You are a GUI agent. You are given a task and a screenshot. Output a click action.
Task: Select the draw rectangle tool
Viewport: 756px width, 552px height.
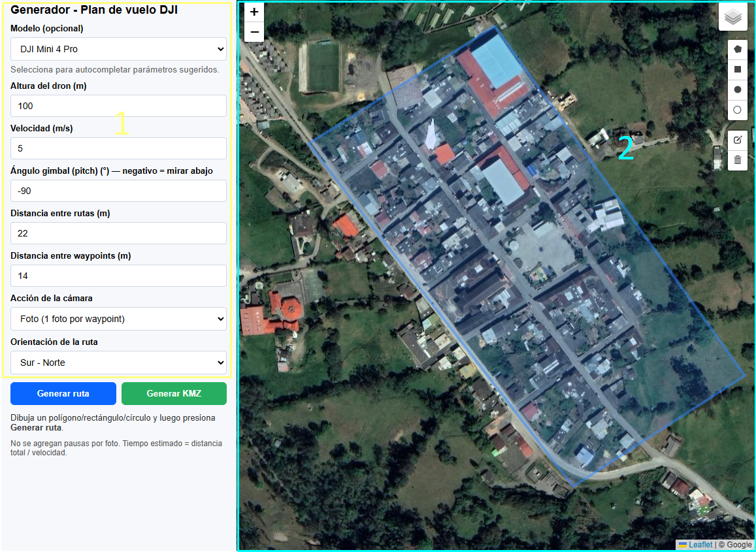point(738,69)
